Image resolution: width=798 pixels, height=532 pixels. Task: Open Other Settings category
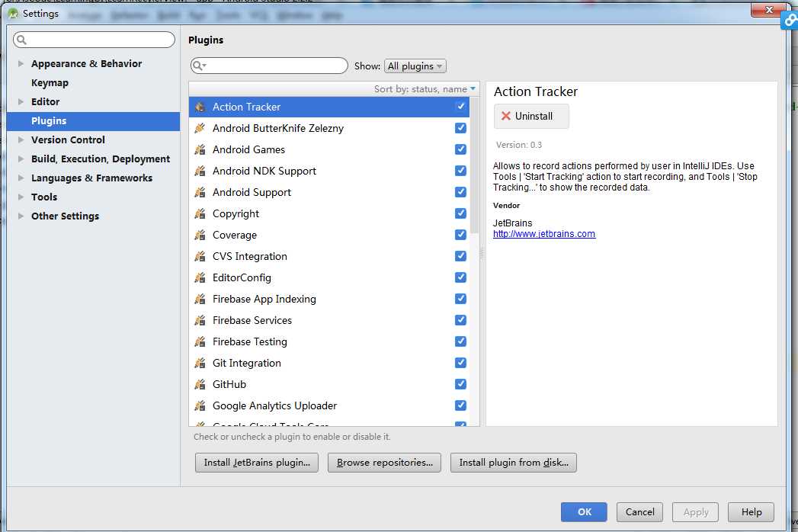(x=65, y=216)
